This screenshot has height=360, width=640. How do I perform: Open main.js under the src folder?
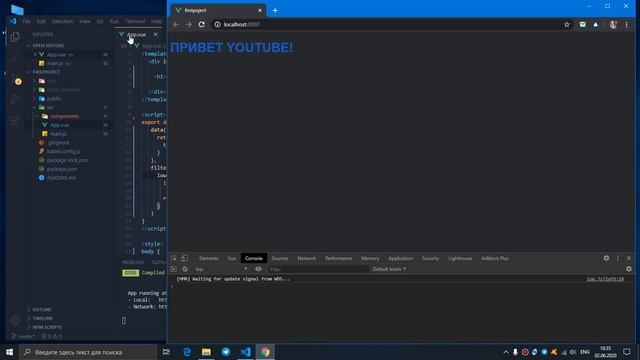pyautogui.click(x=58, y=134)
